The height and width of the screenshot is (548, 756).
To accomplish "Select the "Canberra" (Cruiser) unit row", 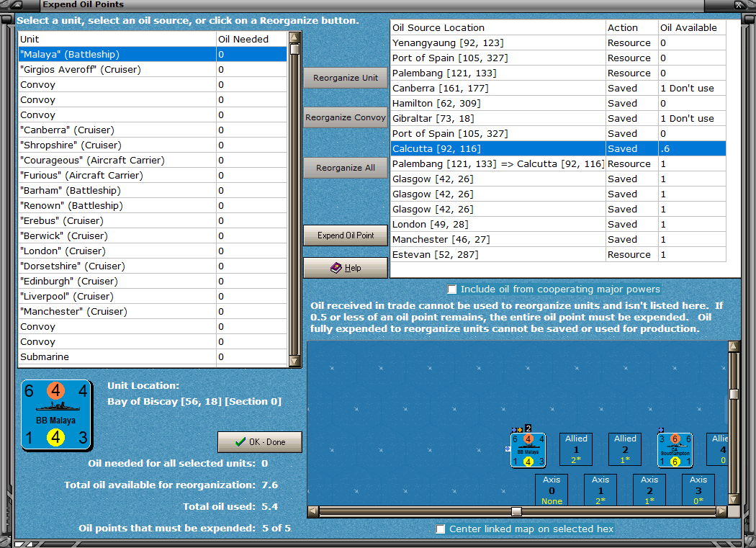I will (x=153, y=130).
